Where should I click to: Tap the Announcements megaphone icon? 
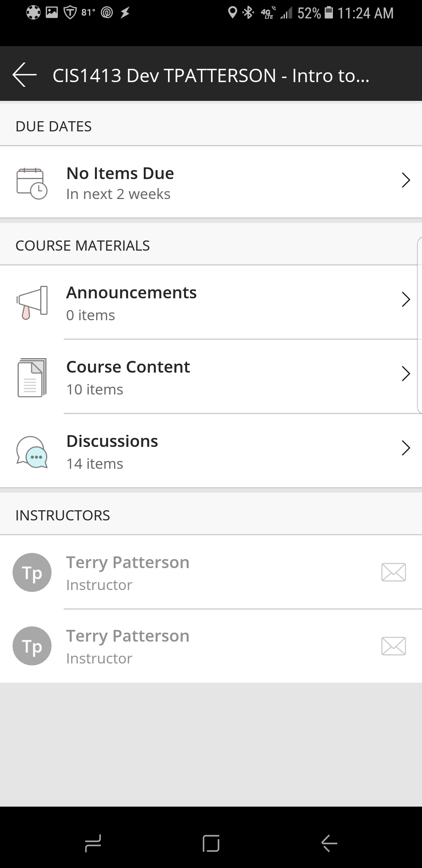click(x=32, y=302)
